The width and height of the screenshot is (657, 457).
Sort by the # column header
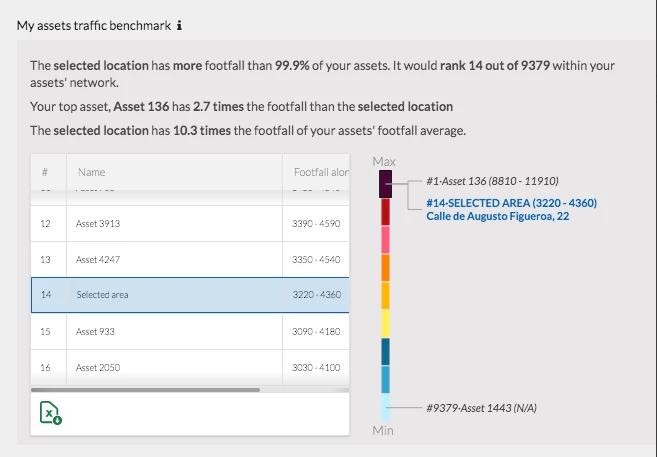(x=46, y=172)
